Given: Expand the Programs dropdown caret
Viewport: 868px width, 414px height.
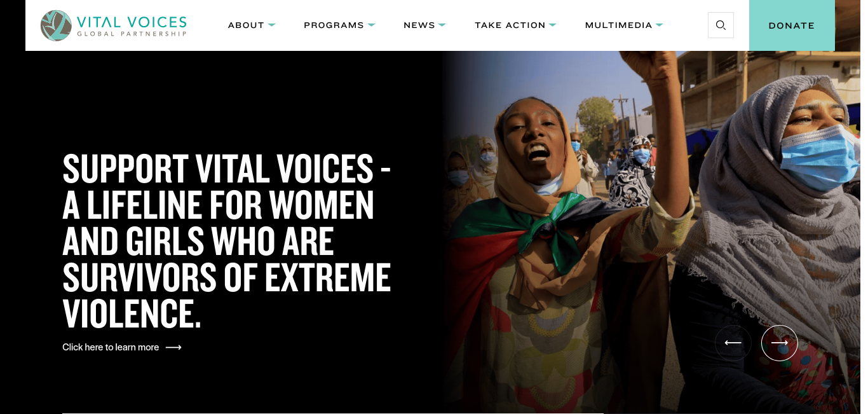Looking at the screenshot, I should 372,25.
